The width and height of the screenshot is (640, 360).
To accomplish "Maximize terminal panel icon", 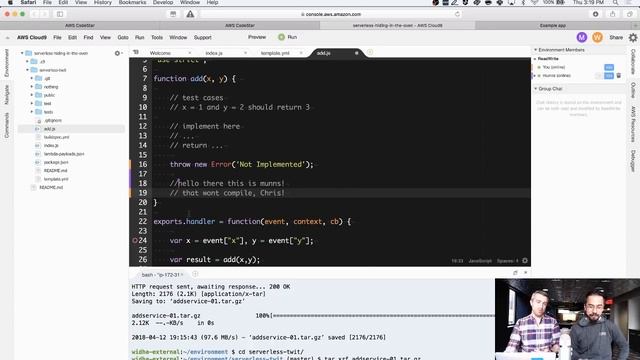I will (x=515, y=273).
